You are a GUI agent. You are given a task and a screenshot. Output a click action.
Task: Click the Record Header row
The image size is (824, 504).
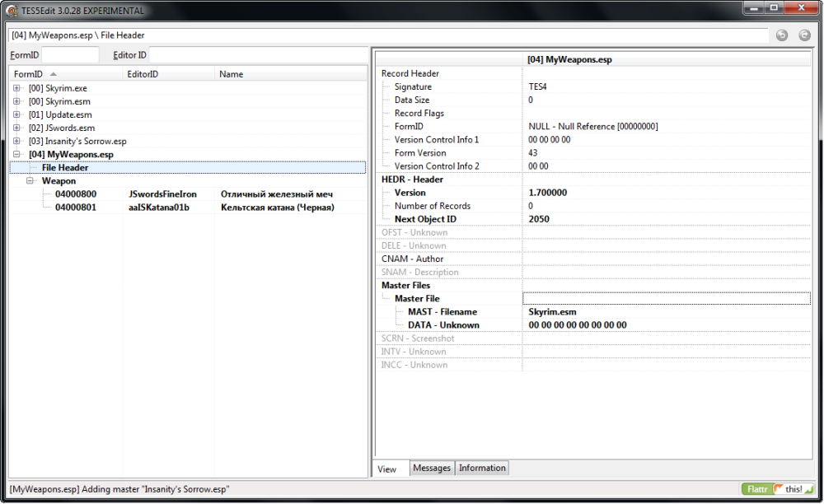coord(593,73)
